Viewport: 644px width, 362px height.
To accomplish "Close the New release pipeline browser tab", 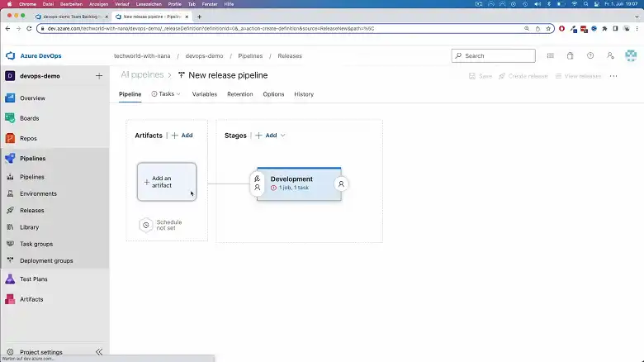I will 187,17.
